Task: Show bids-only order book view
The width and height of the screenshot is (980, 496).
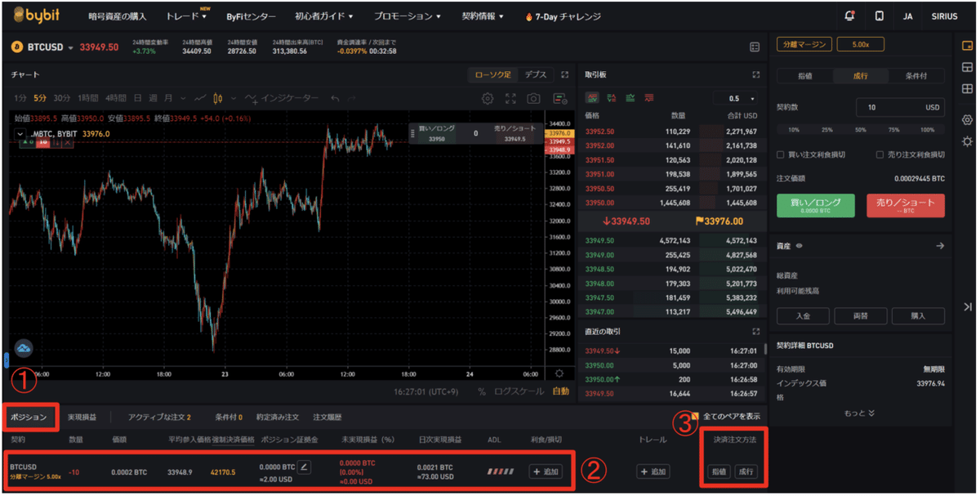Action: (630, 98)
